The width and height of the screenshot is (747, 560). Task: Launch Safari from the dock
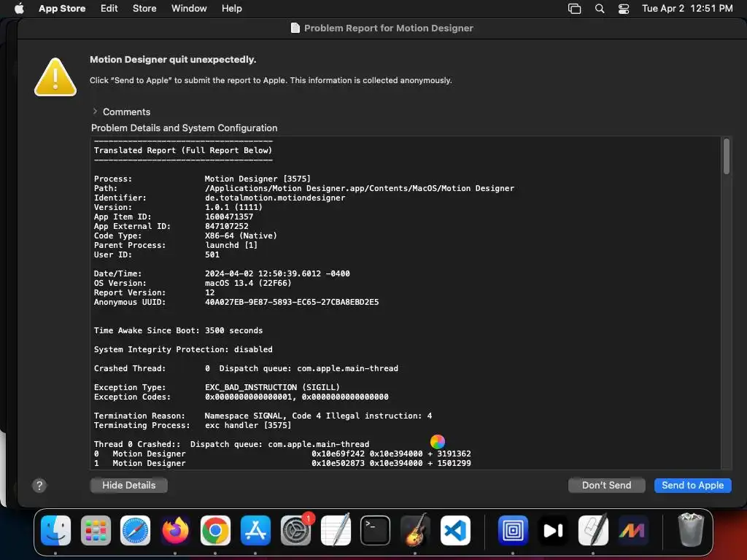(x=135, y=530)
